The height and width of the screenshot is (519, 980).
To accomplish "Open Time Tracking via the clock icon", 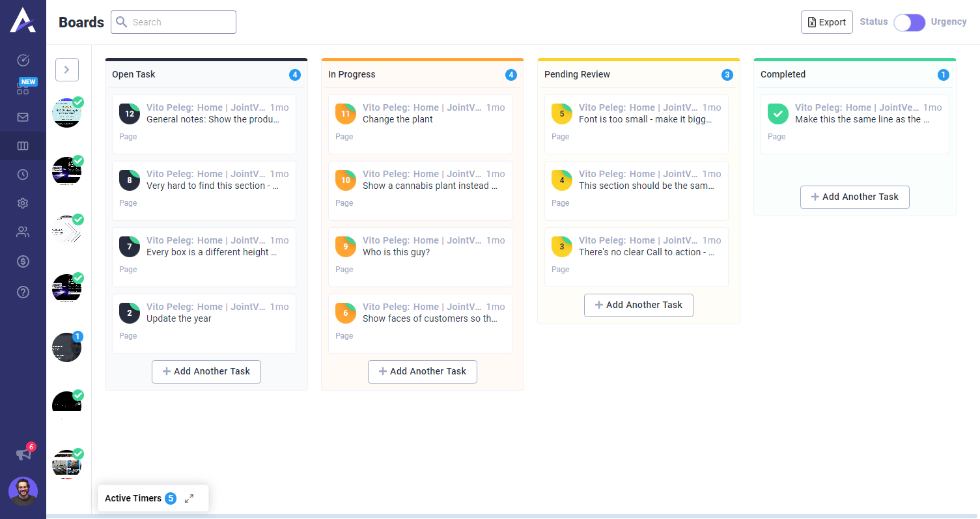I will pyautogui.click(x=23, y=175).
